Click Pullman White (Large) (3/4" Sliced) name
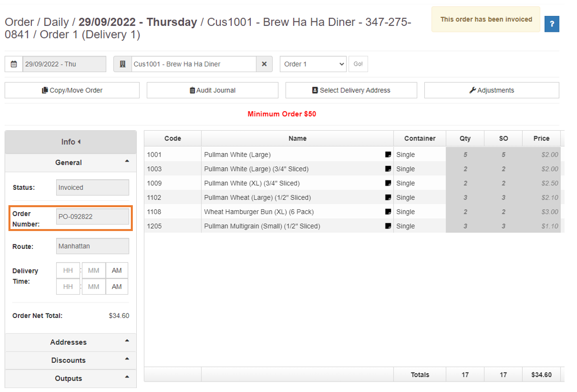577x392 pixels. click(257, 169)
